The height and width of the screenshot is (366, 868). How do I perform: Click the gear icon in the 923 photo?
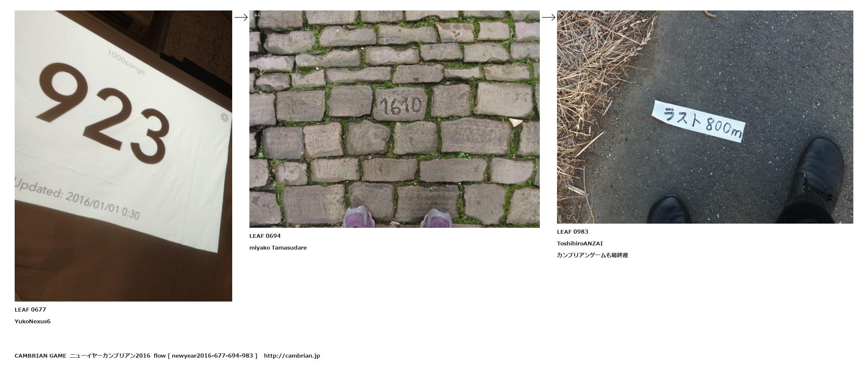[x=225, y=118]
